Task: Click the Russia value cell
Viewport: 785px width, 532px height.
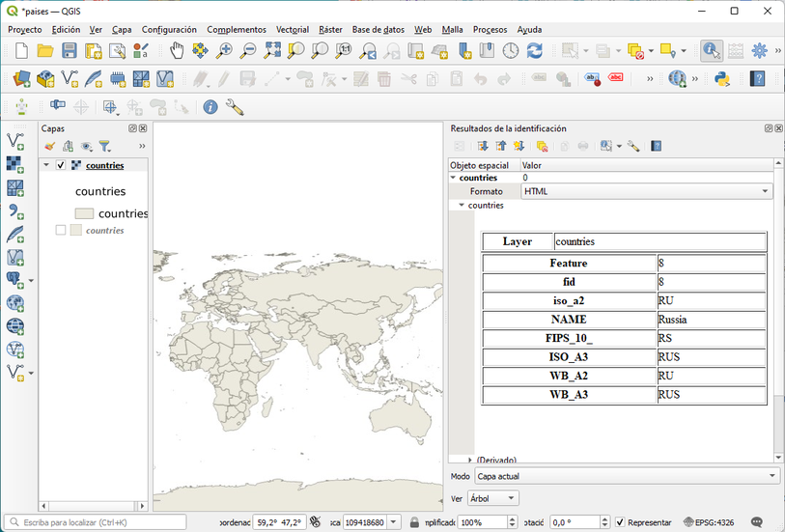Action: pyautogui.click(x=711, y=320)
